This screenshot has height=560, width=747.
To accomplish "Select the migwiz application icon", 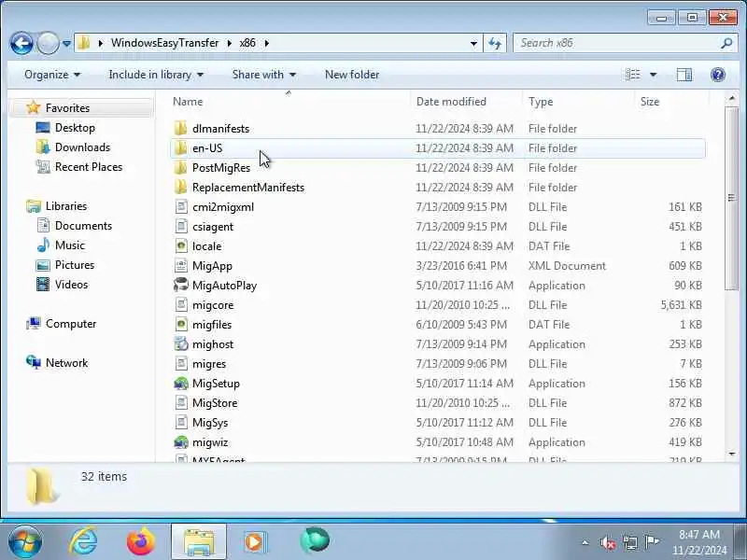I will pyautogui.click(x=180, y=441).
